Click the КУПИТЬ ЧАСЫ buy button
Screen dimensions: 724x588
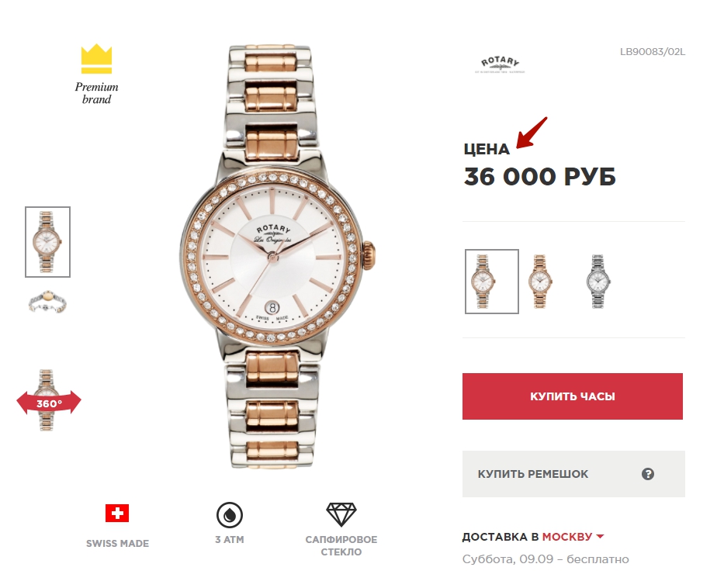[x=573, y=396]
